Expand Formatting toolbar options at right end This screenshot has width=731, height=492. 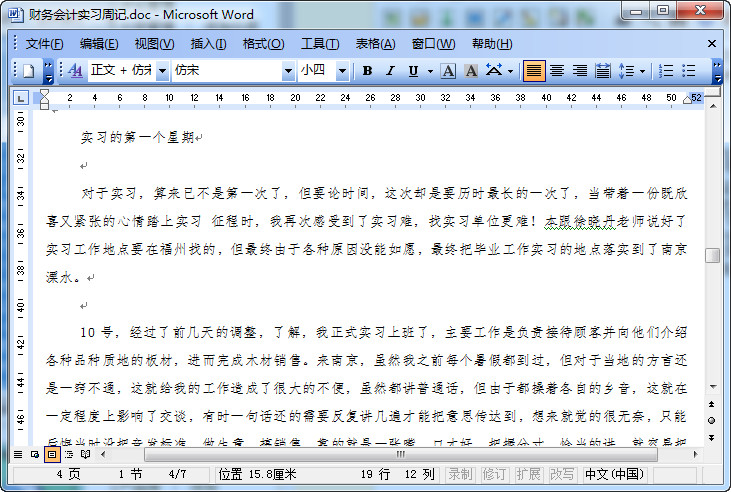(x=717, y=71)
